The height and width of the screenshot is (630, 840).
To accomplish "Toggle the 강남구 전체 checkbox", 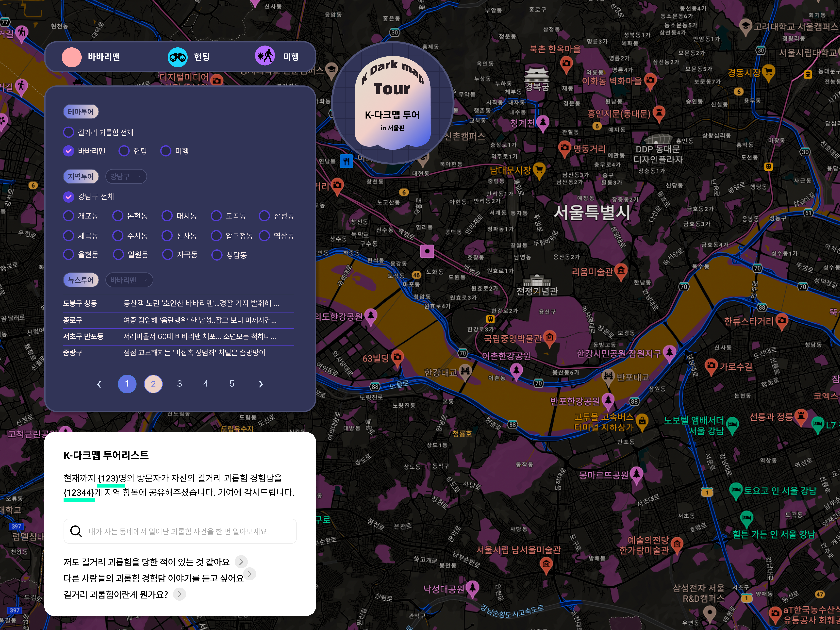I will click(x=68, y=197).
